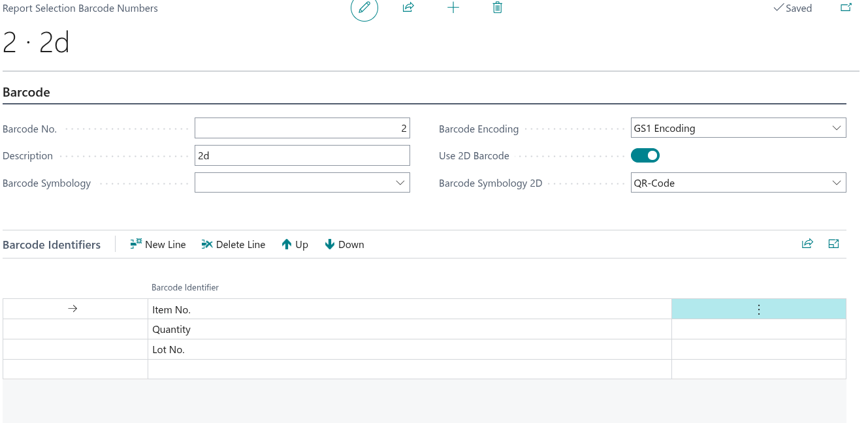Select the Quantity cell
Image resolution: width=868 pixels, height=423 pixels.
(410, 330)
